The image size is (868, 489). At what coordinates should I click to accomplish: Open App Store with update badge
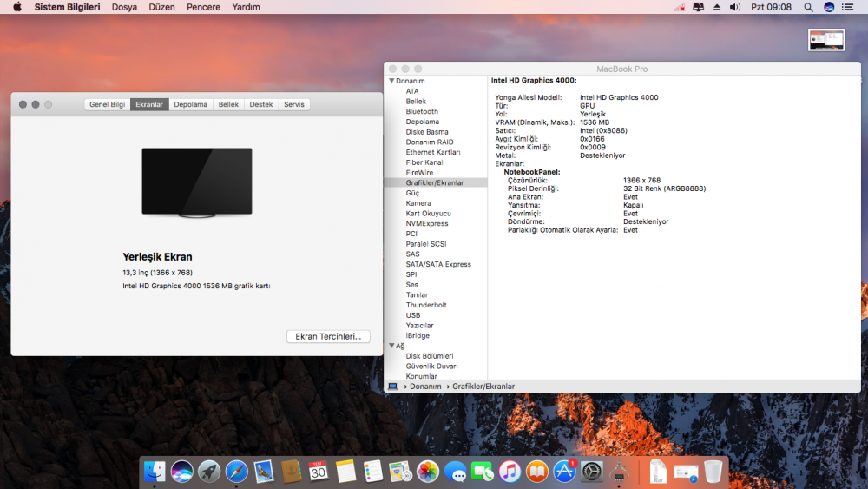click(x=565, y=472)
